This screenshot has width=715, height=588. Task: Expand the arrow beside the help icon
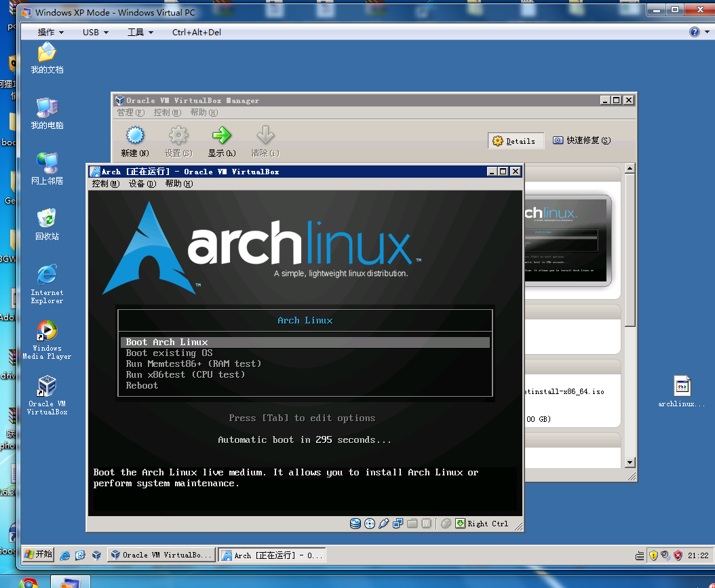[x=707, y=32]
